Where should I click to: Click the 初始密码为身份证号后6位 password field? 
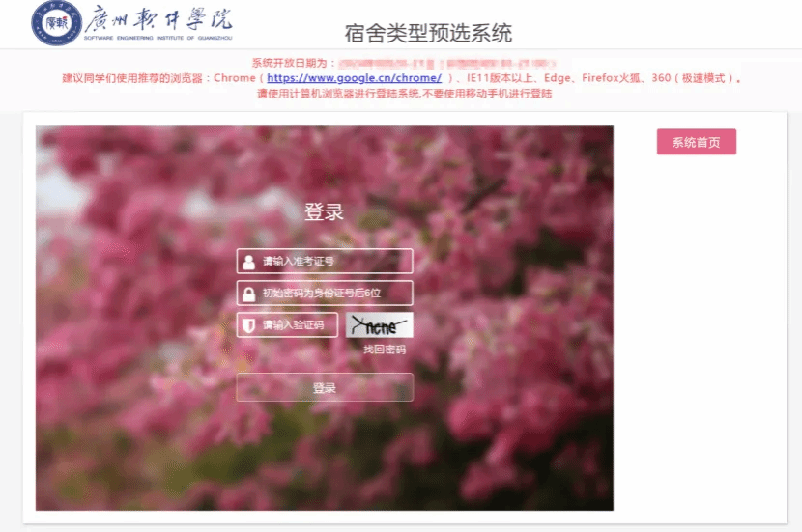pyautogui.click(x=333, y=294)
